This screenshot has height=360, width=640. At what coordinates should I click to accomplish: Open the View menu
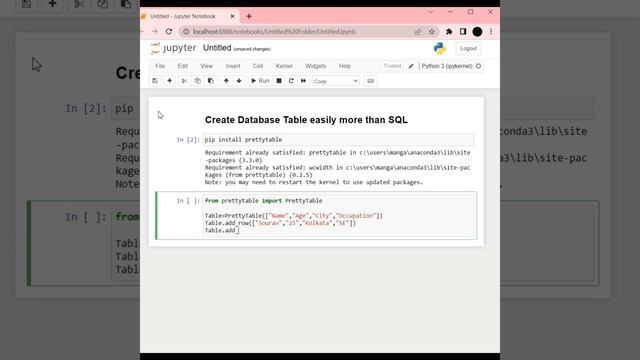tap(207, 66)
